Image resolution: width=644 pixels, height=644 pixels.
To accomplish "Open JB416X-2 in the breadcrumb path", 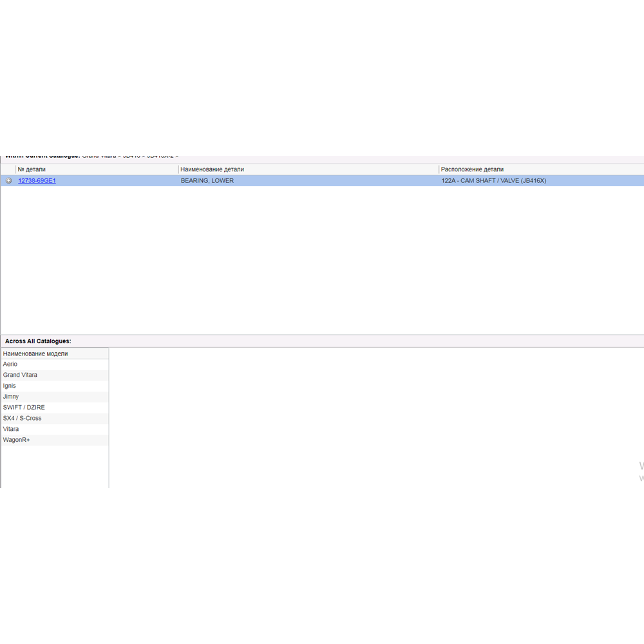I will (x=160, y=156).
